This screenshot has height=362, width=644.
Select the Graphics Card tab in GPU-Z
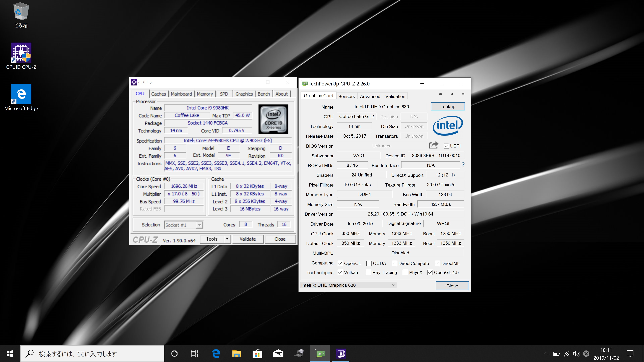[318, 96]
